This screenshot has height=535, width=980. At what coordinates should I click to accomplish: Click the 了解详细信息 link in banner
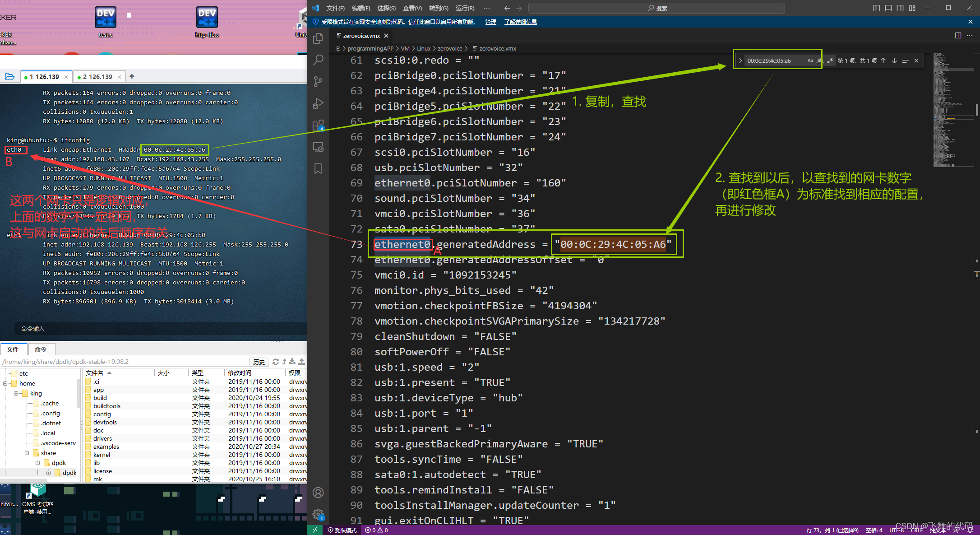coord(520,22)
